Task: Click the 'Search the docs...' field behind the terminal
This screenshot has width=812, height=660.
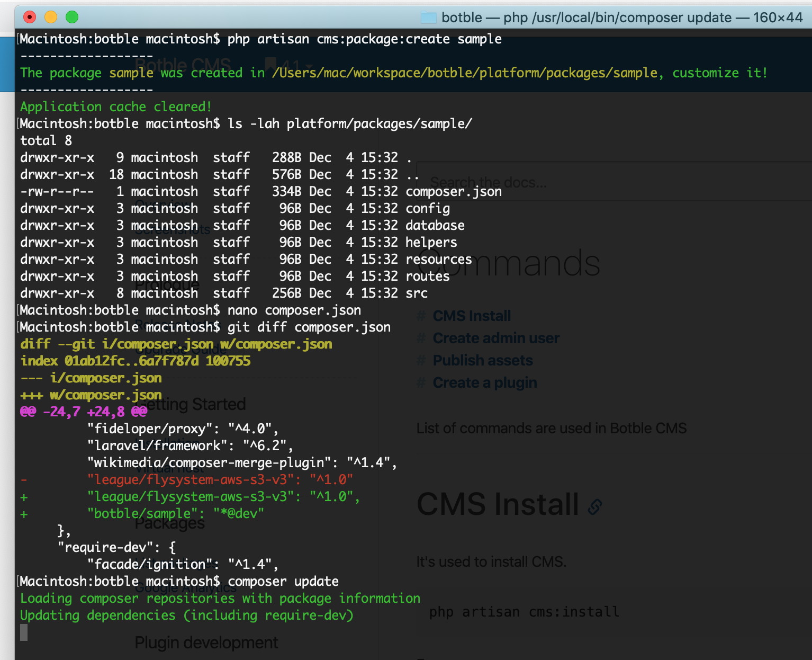Action: pyautogui.click(x=614, y=182)
